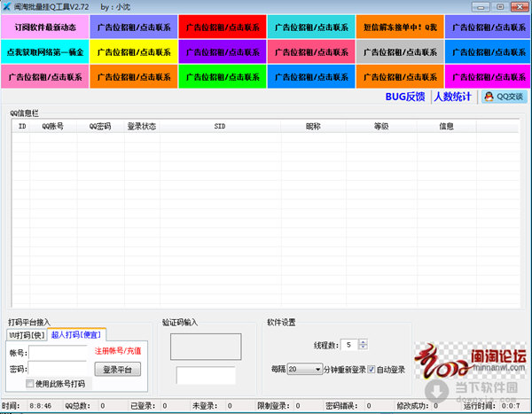This screenshot has width=532, height=414.
Task: Click the 限制登录 status bar entry
Action: (278, 405)
